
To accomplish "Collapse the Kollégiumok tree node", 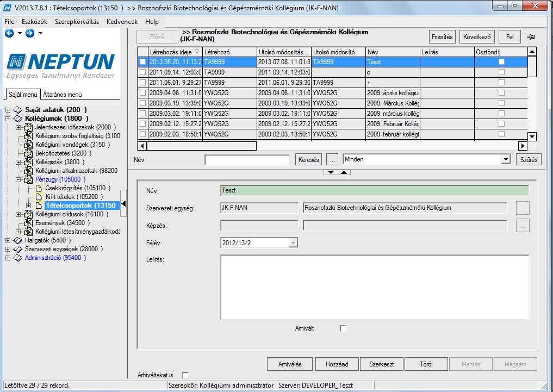I will (x=8, y=119).
